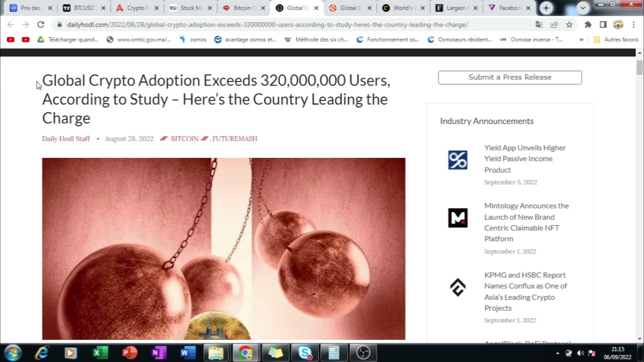Click the address bar URL field
The width and height of the screenshot is (644, 362).
(267, 25)
